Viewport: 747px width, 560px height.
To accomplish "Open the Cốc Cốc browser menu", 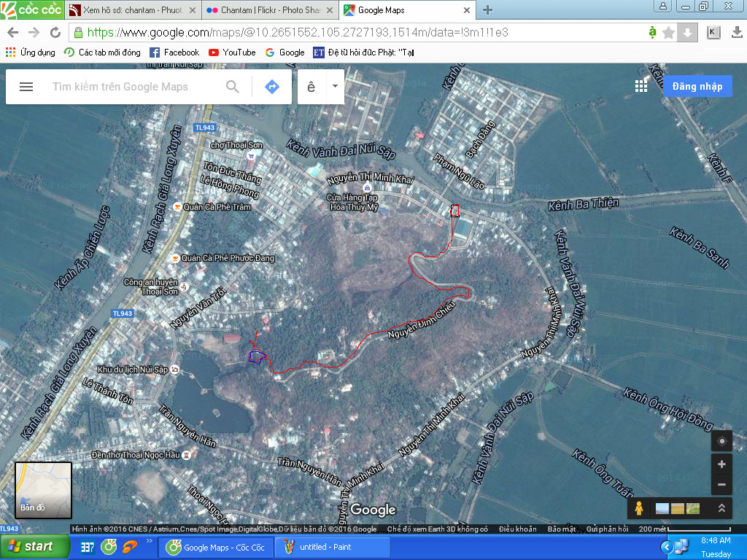I will coord(32,9).
